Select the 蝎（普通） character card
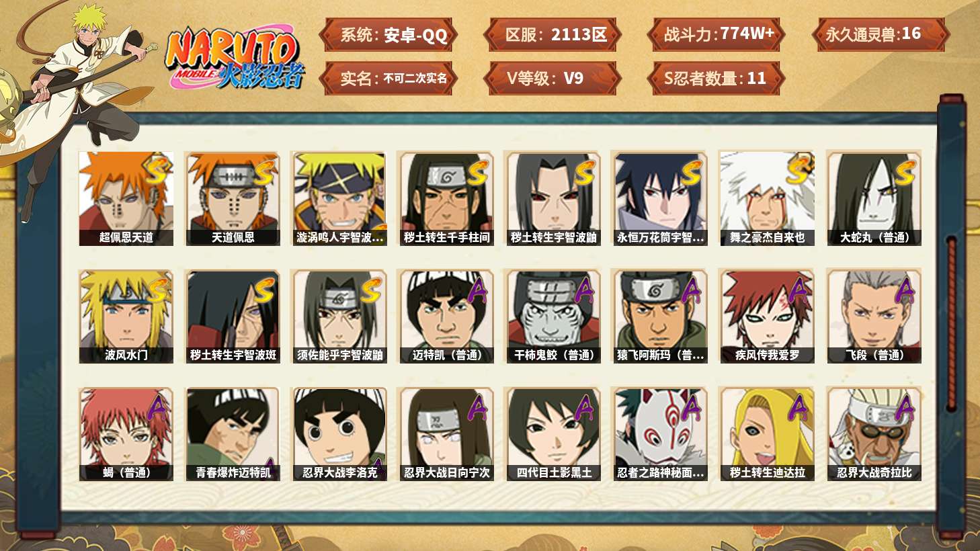 coord(126,434)
